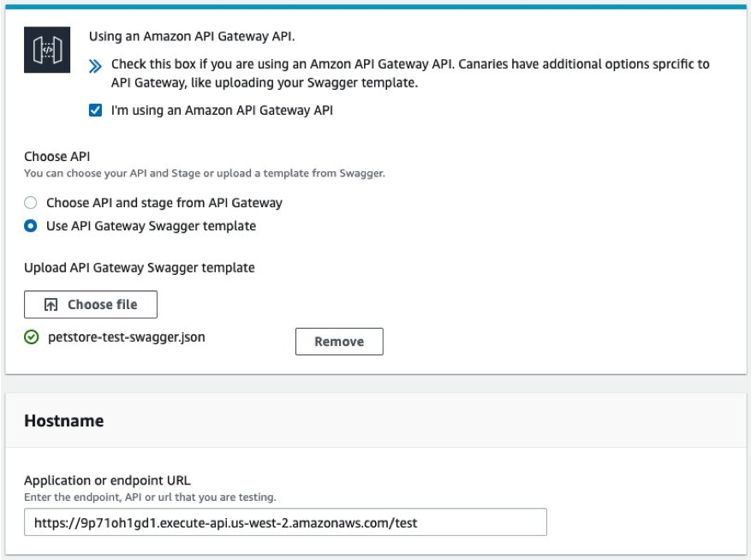751x560 pixels.
Task: Click the Choose file button
Action: (x=90, y=304)
